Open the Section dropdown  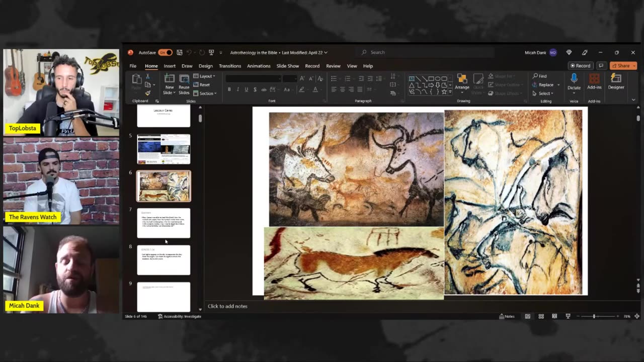(205, 93)
